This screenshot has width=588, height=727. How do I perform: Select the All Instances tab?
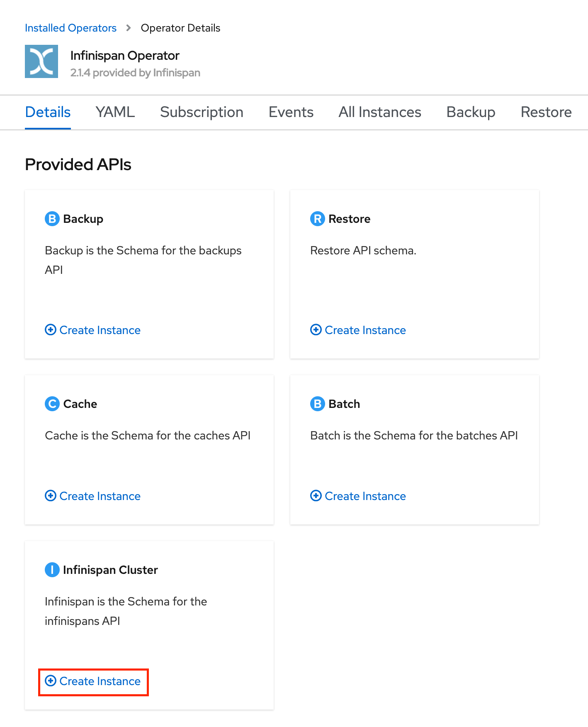pos(380,112)
